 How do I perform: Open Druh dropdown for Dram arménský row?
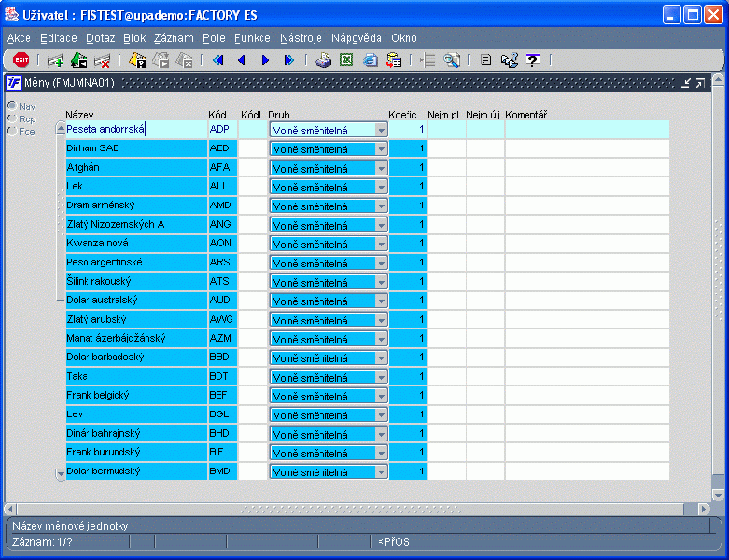point(381,206)
